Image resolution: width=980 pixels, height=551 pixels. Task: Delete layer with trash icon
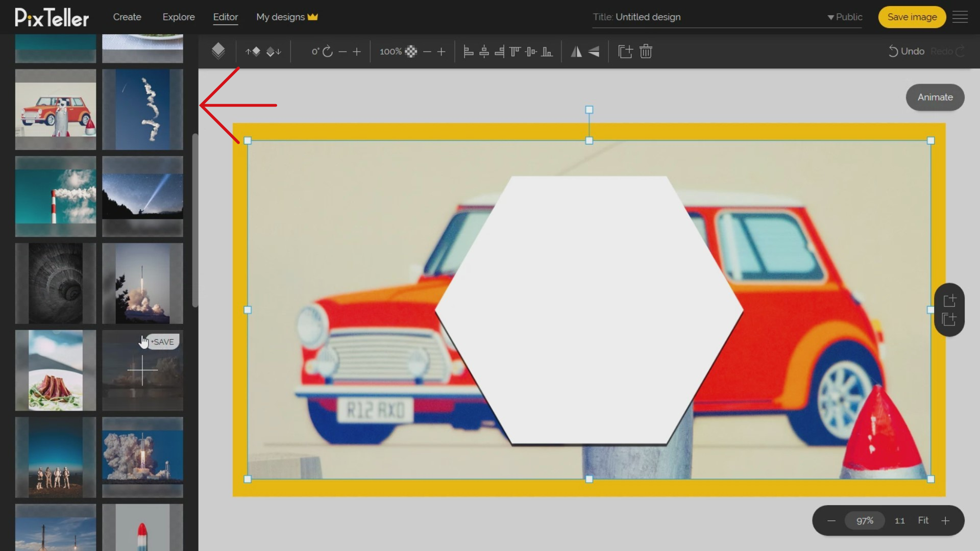click(x=646, y=52)
